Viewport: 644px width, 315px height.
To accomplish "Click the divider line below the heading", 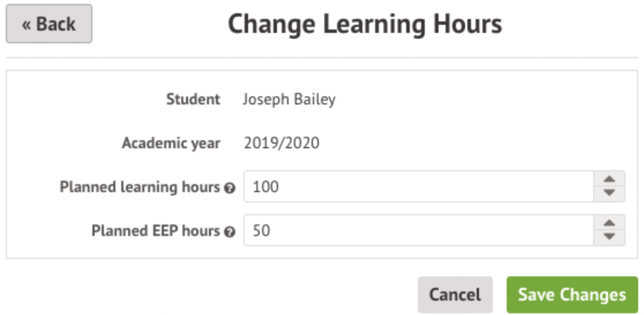I will click(322, 58).
